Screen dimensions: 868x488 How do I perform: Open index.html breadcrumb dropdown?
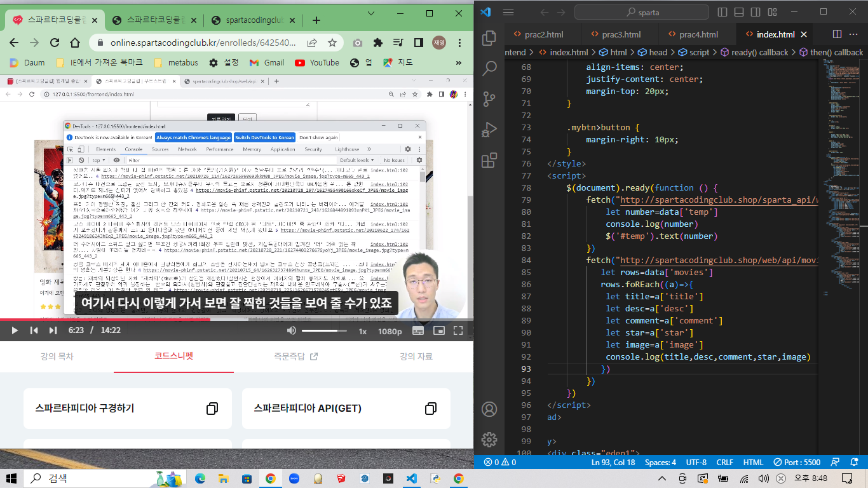click(564, 53)
